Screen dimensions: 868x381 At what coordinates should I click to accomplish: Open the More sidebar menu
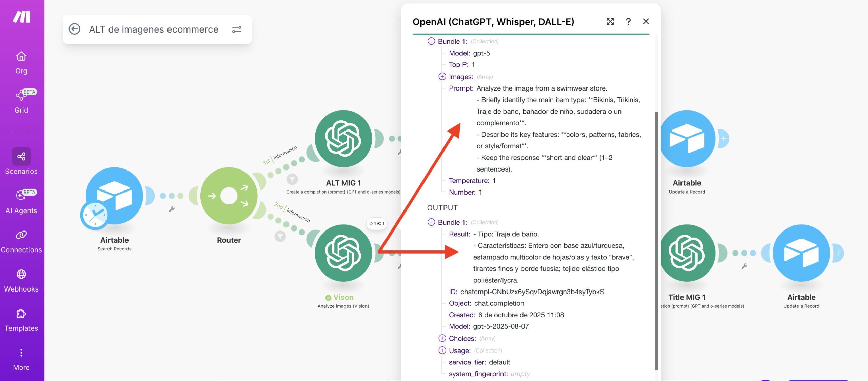click(x=21, y=359)
